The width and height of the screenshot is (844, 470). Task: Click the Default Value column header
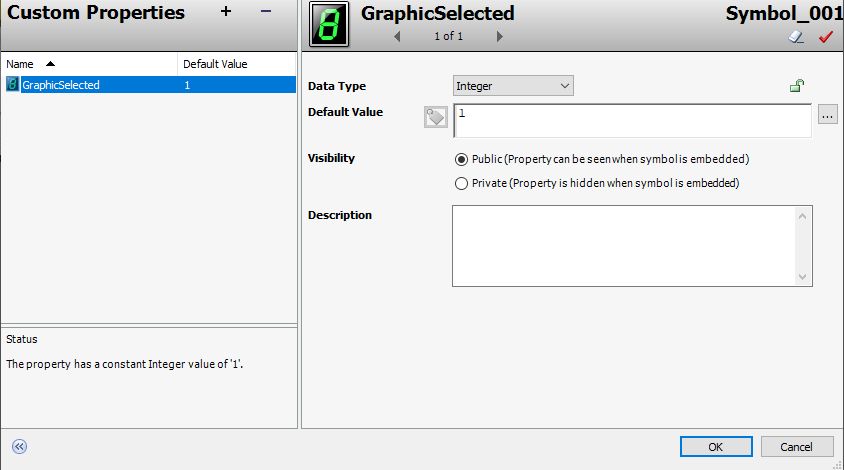(x=237, y=64)
